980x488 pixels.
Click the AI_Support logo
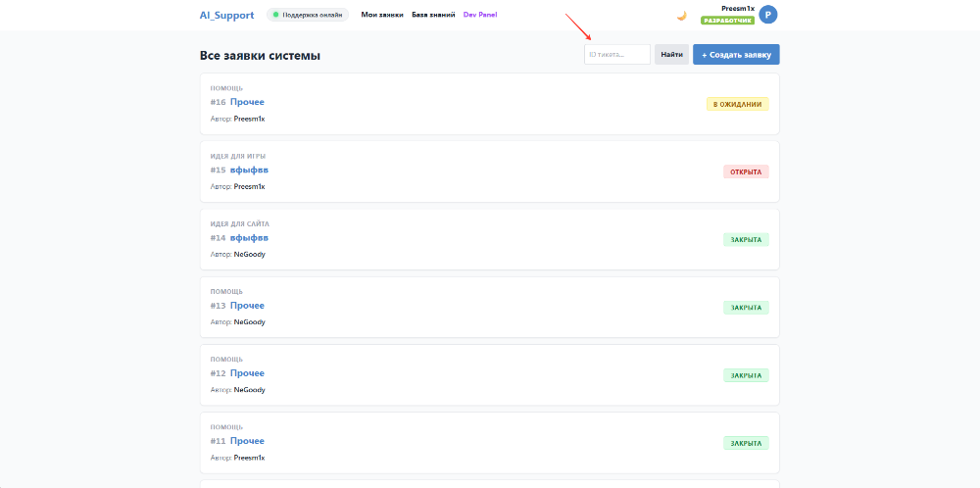[x=227, y=15]
